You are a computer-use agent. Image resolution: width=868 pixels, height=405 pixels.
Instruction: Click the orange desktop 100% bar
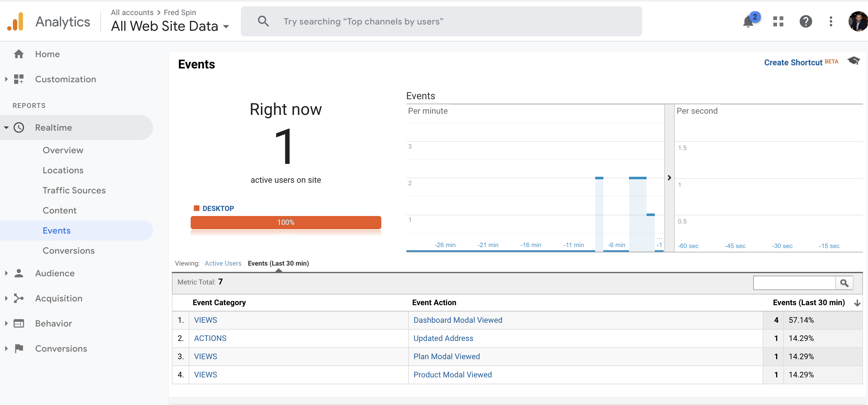point(286,223)
